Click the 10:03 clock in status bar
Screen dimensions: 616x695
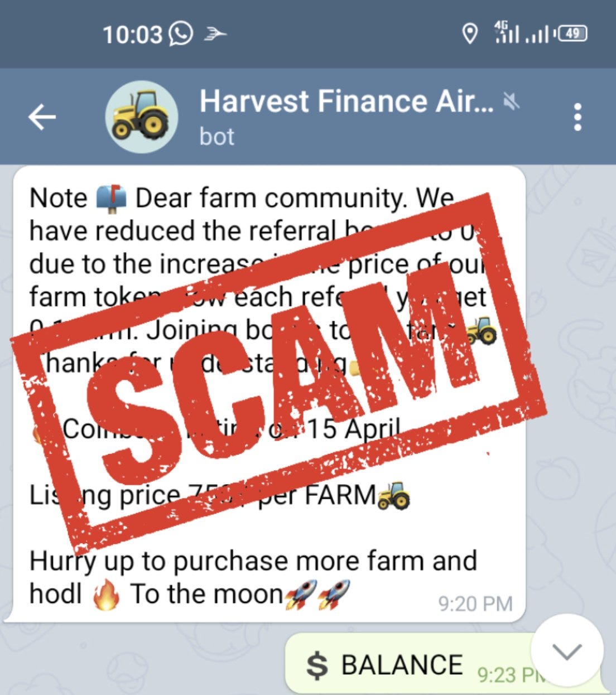tap(132, 35)
